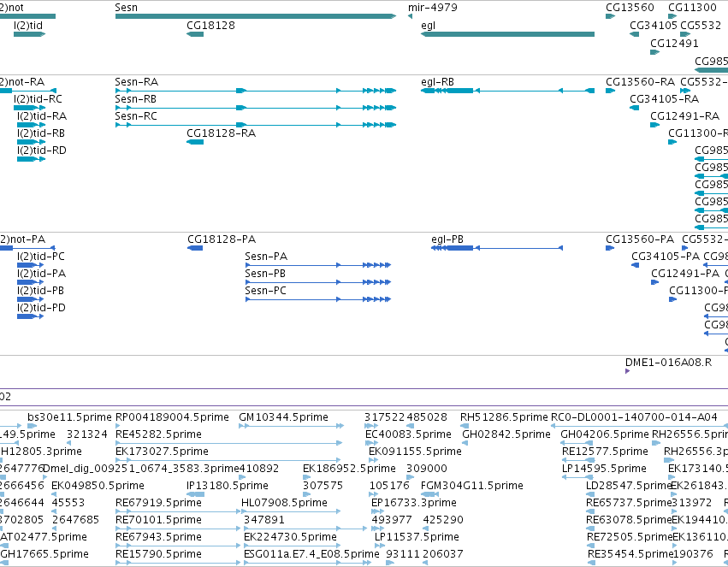
Task: Select the Sesn gene label
Action: tap(127, 8)
